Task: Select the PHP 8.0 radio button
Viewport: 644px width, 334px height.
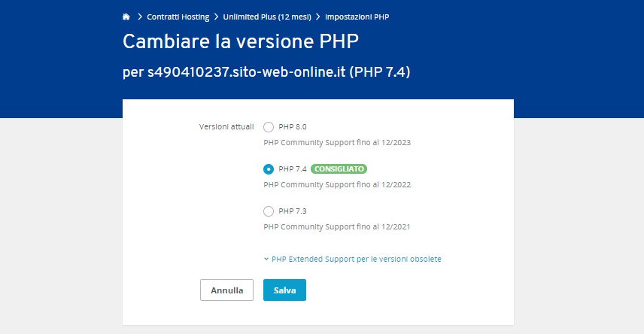Action: [269, 126]
